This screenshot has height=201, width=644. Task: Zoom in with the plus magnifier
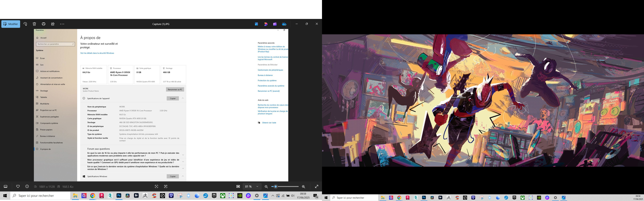[304, 187]
